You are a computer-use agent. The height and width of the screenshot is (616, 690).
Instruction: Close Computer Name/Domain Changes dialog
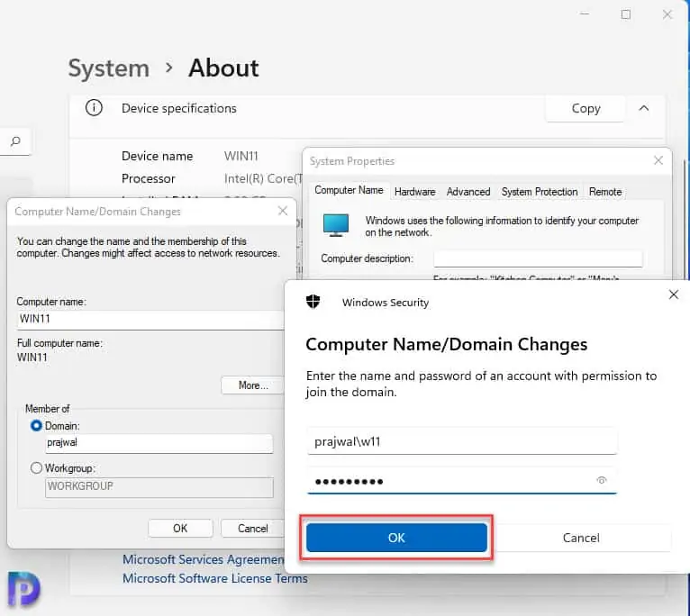pyautogui.click(x=283, y=211)
